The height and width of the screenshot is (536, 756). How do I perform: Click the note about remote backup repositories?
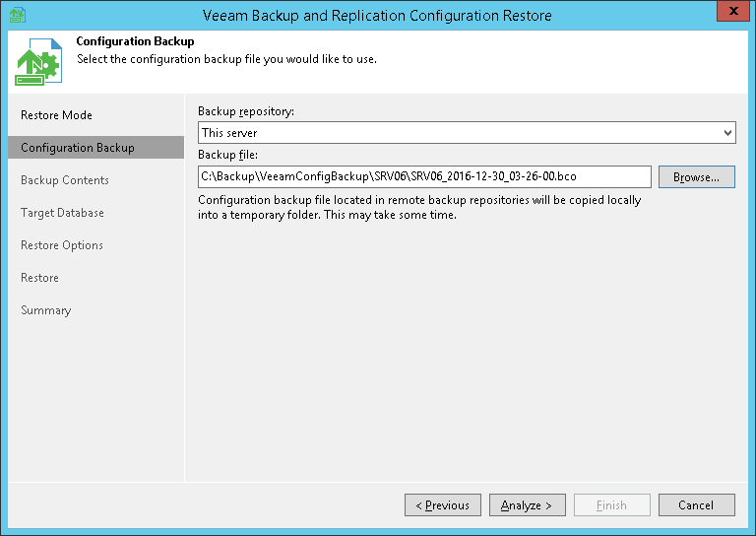point(419,208)
